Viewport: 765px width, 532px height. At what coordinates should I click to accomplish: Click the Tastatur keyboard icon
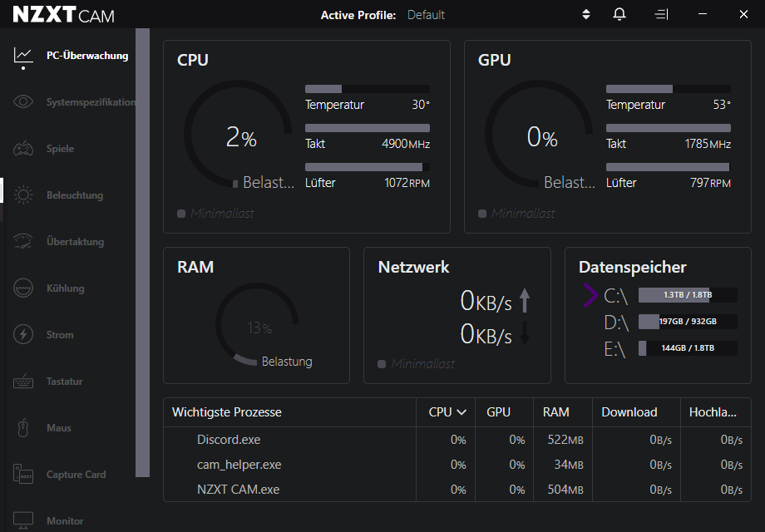pos(23,382)
